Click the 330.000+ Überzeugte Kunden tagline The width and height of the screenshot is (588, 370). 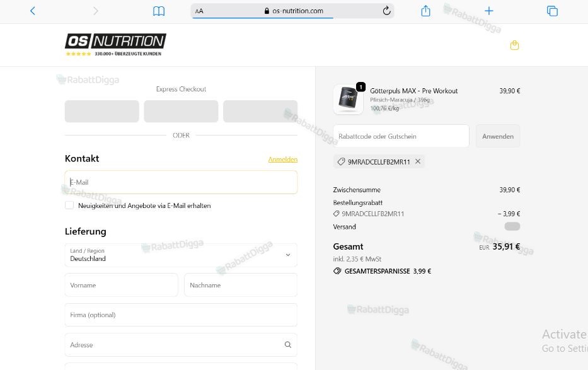pyautogui.click(x=128, y=54)
